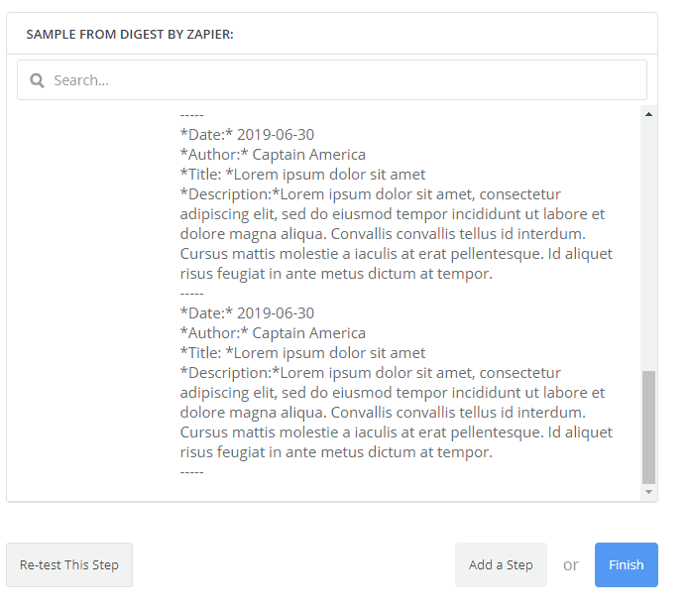Click the first Description line of the second entry

pyautogui.click(x=370, y=373)
